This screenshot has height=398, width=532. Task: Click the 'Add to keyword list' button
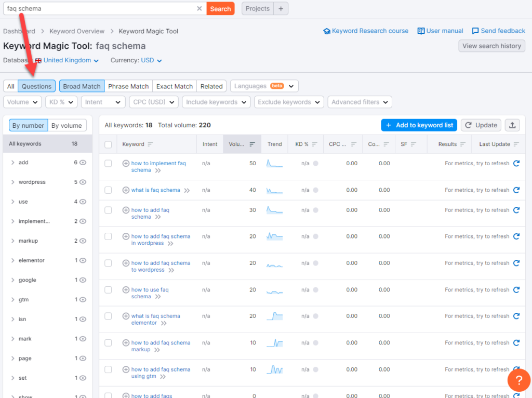coord(419,125)
